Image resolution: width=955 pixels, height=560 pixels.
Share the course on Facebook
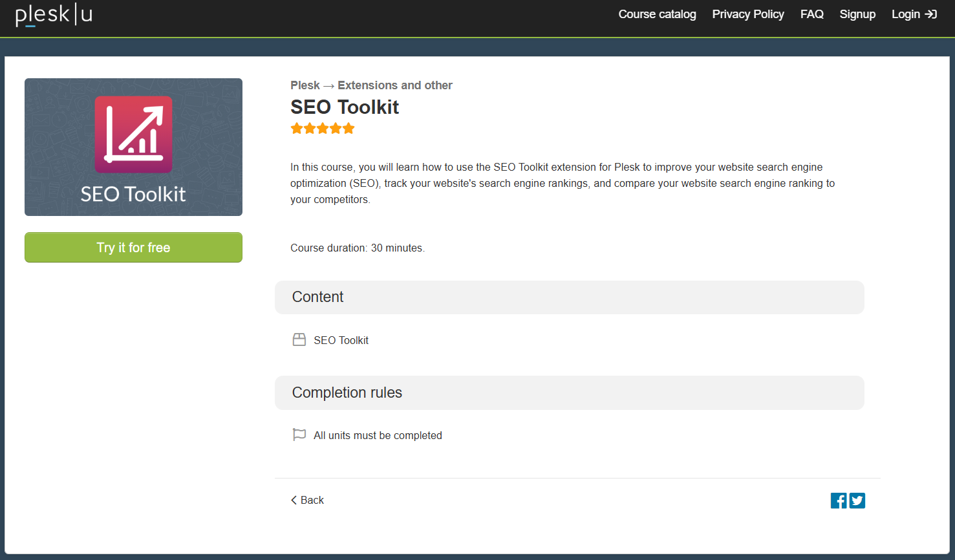(x=839, y=501)
